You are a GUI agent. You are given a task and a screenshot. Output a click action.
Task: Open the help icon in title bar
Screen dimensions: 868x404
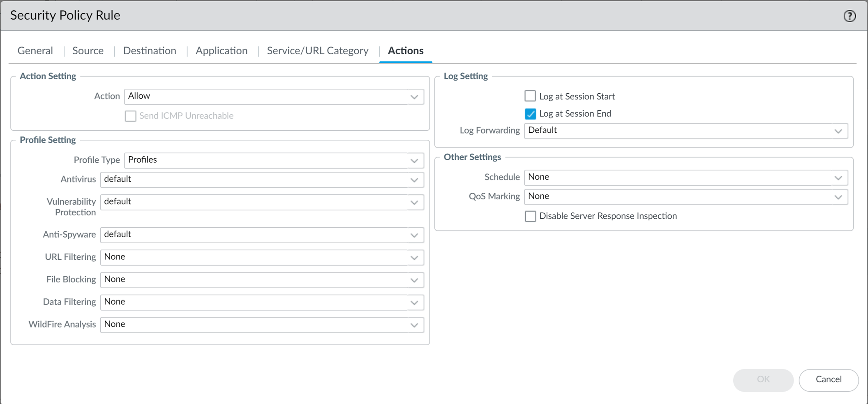pyautogui.click(x=850, y=16)
